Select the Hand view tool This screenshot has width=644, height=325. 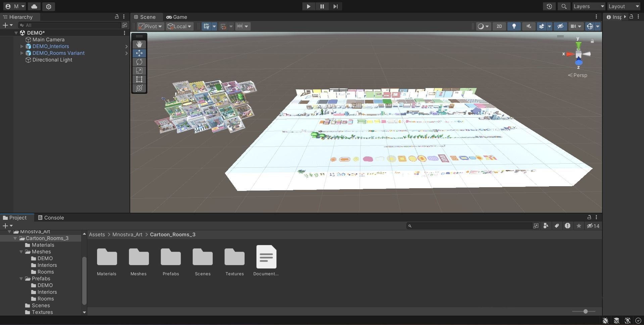pyautogui.click(x=139, y=44)
